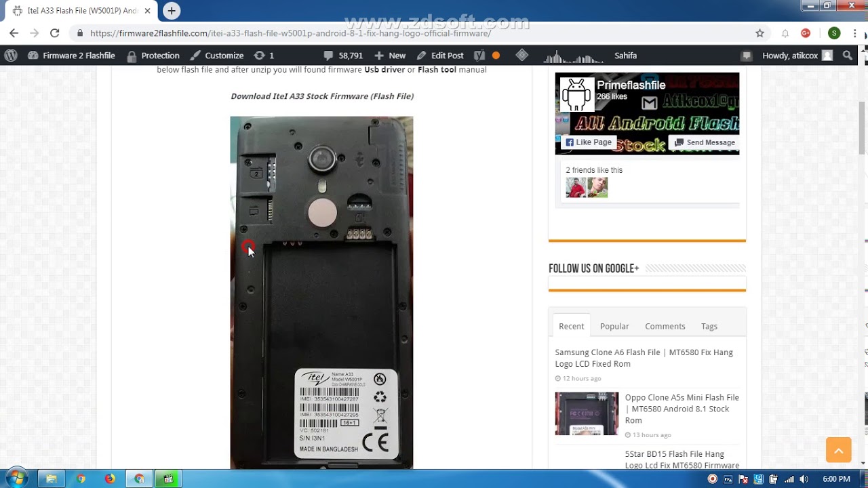Image resolution: width=868 pixels, height=488 pixels.
Task: Click Sahifa in the admin bar
Action: pos(625,56)
